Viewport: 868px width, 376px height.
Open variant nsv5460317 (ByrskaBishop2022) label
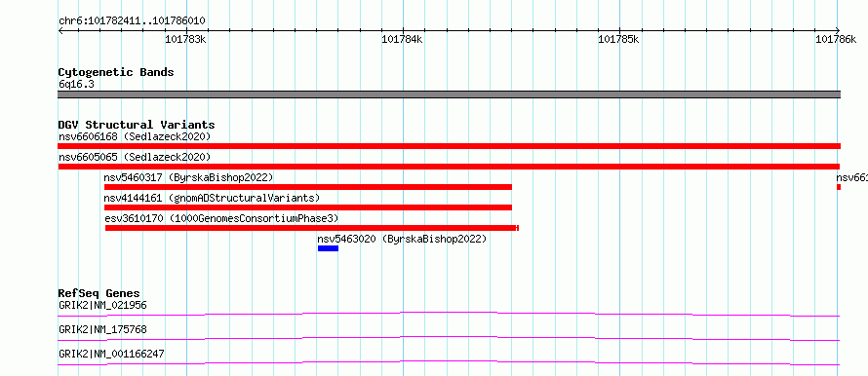click(x=188, y=177)
